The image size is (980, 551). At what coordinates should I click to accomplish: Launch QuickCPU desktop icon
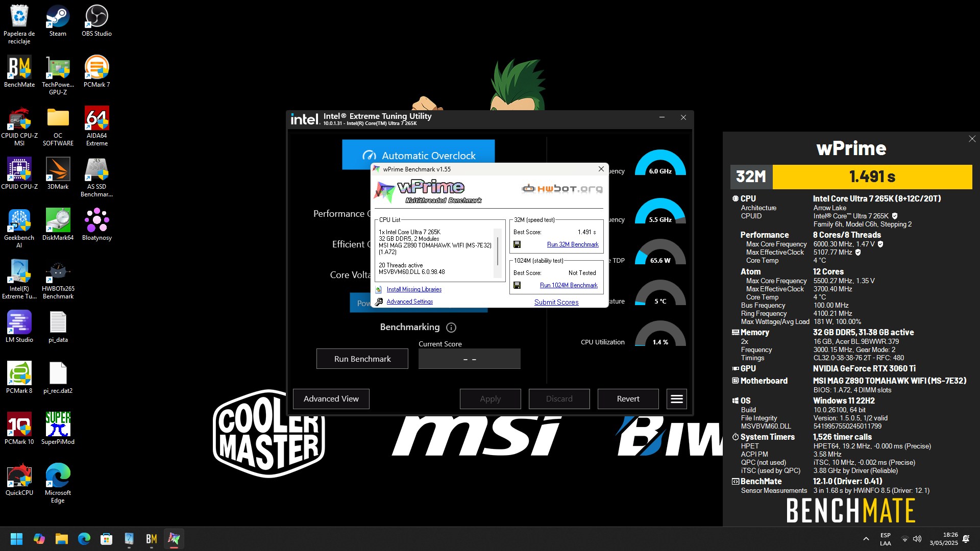[19, 480]
